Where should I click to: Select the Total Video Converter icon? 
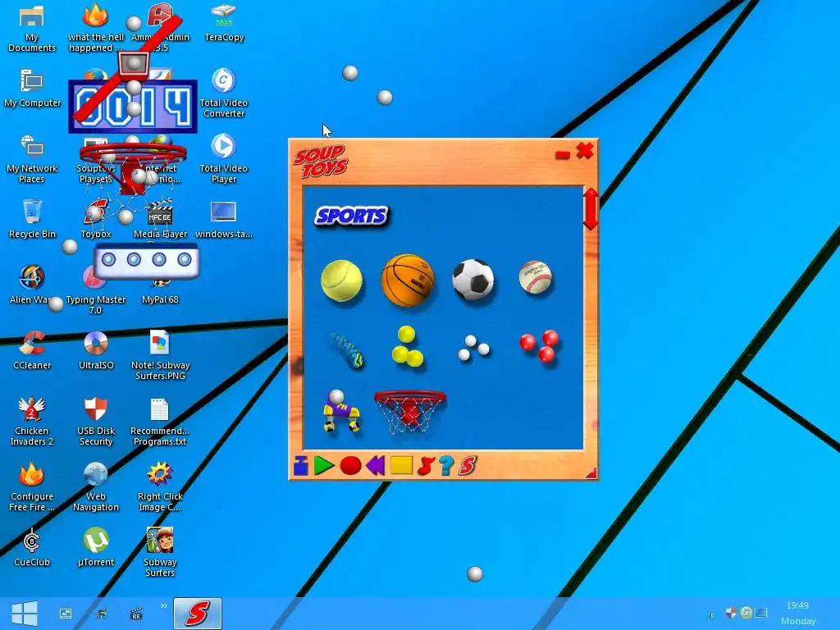[223, 93]
